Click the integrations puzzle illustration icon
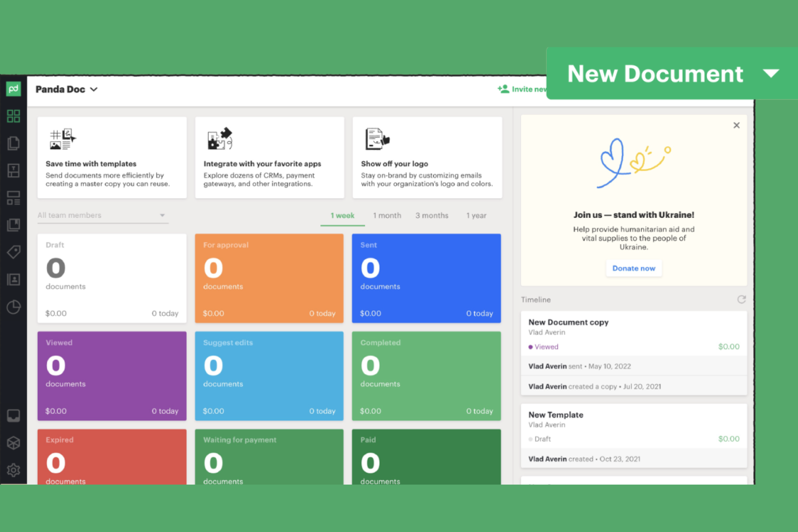 click(220, 139)
